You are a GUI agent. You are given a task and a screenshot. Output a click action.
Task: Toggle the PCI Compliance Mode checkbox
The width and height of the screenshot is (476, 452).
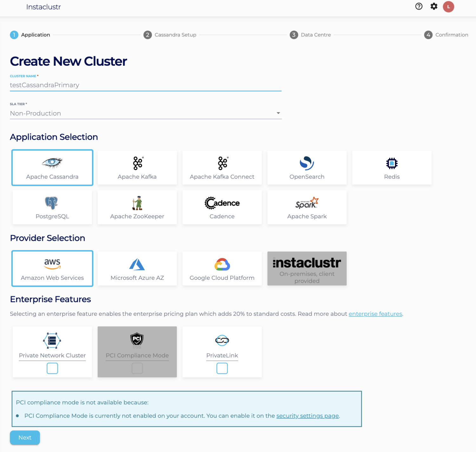[x=137, y=368]
